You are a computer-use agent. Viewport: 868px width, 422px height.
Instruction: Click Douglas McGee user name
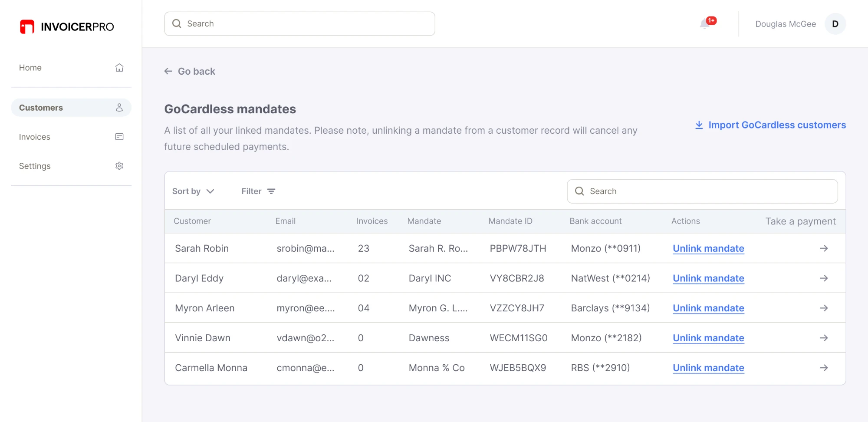tap(786, 24)
